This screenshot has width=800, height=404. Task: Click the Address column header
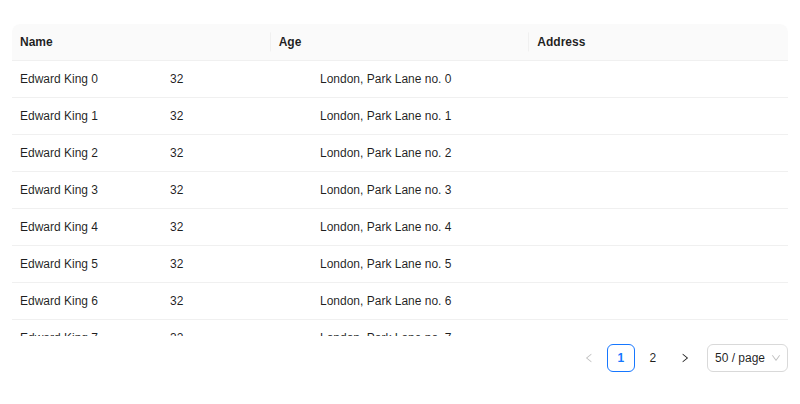(561, 42)
